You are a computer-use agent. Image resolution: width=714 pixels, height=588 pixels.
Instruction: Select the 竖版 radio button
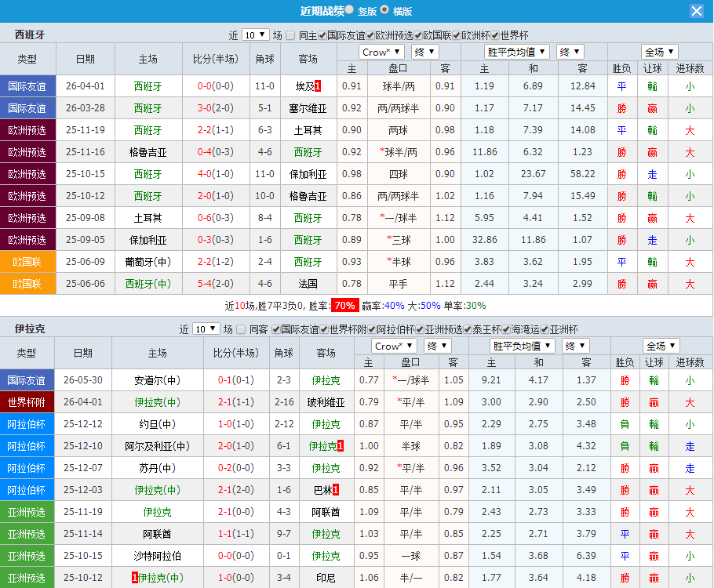(x=349, y=9)
